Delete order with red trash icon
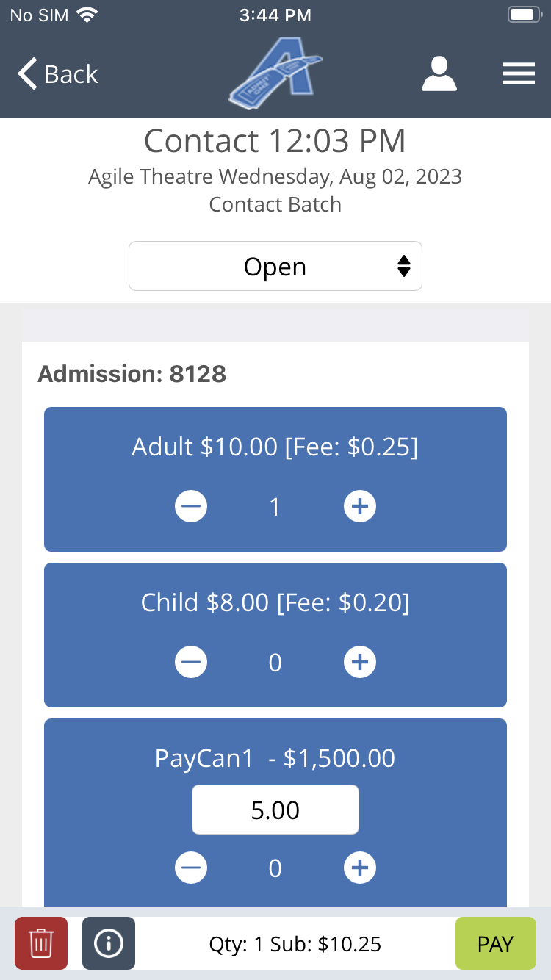Viewport: 551px width, 980px height. (41, 943)
